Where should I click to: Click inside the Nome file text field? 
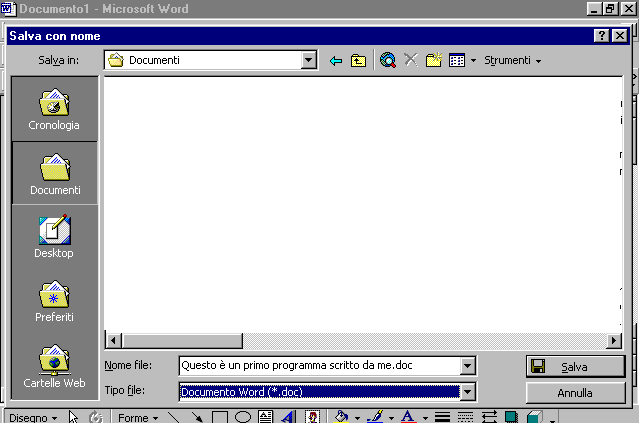tap(318, 366)
